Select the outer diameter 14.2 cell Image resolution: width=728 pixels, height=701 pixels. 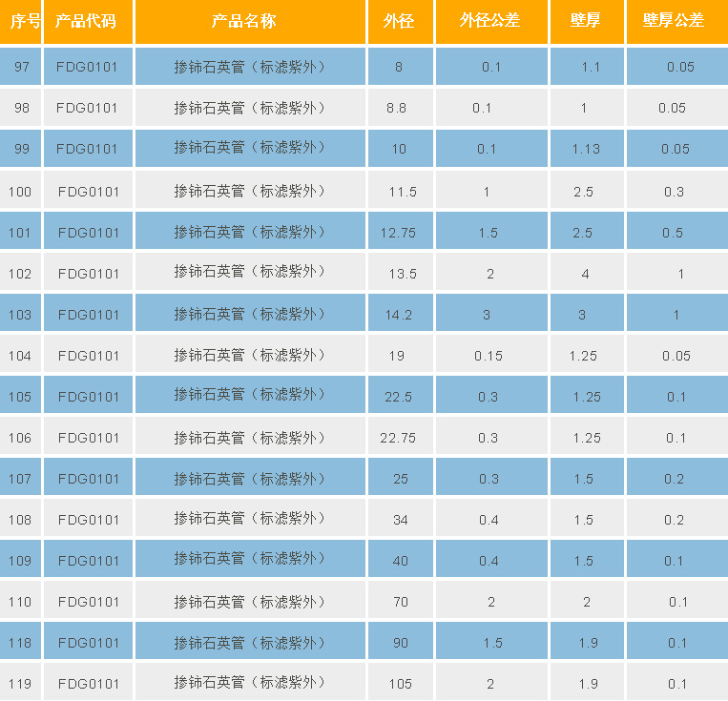[x=398, y=315]
